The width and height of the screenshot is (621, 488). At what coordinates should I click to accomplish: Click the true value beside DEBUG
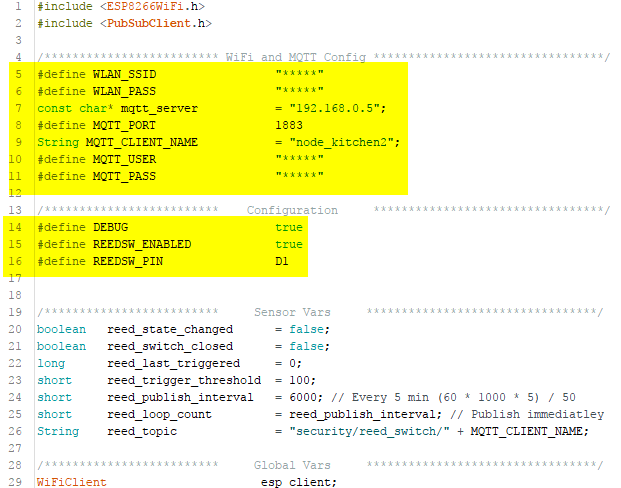(x=289, y=227)
